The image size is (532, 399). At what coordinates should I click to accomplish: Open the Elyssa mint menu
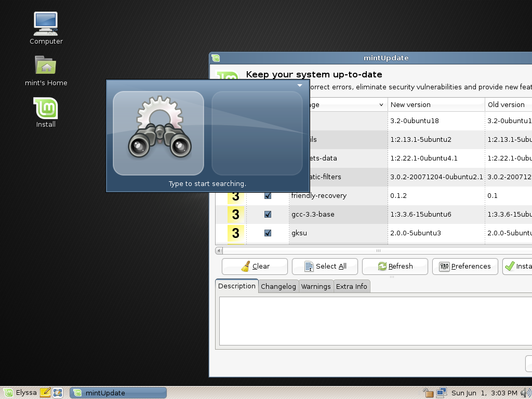(x=20, y=393)
